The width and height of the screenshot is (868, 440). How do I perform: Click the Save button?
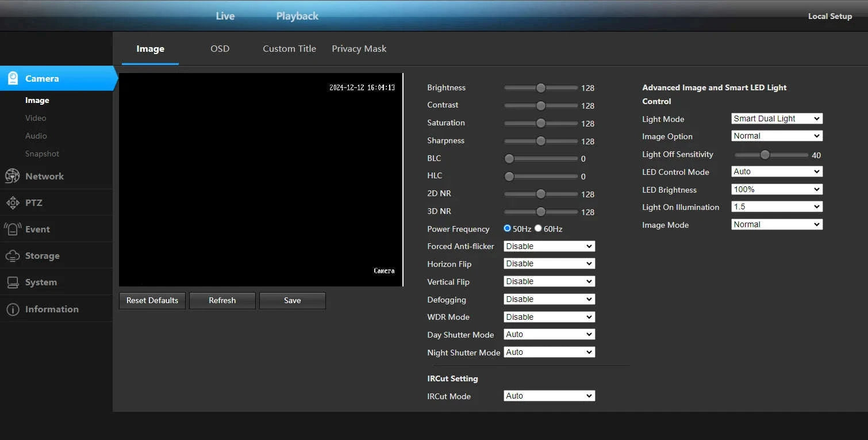click(x=292, y=300)
